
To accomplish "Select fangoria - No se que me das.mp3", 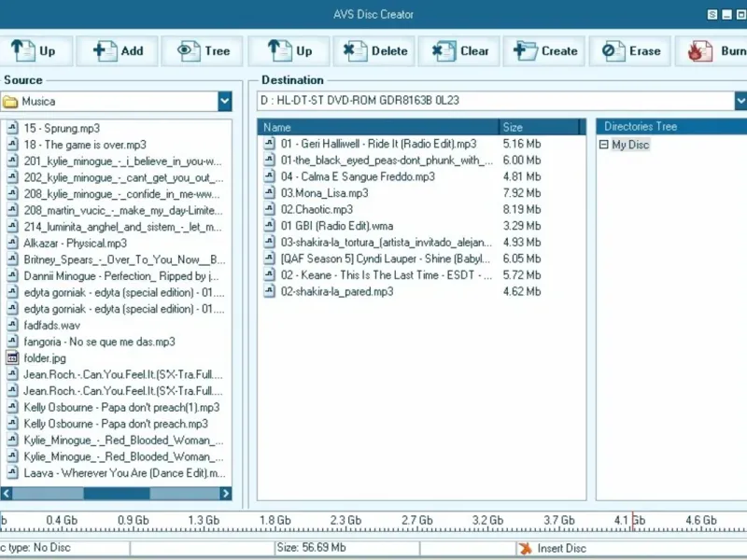I will click(100, 342).
